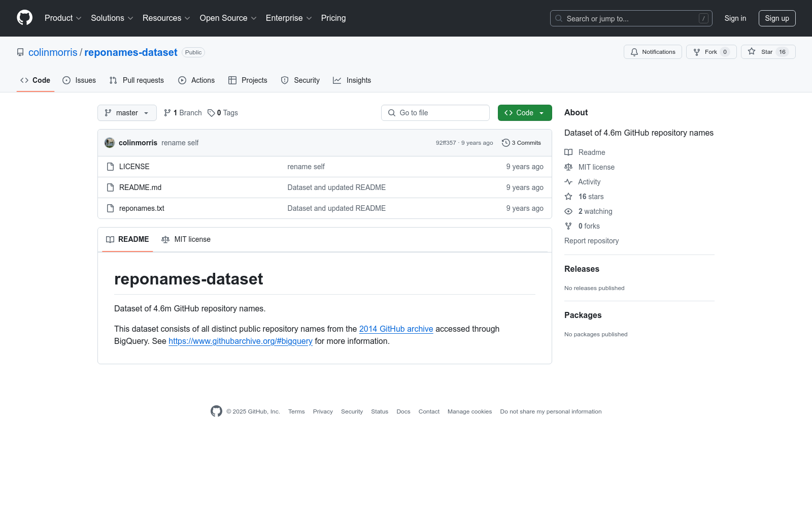Click the Contact footer link
812x508 pixels.
(x=429, y=411)
